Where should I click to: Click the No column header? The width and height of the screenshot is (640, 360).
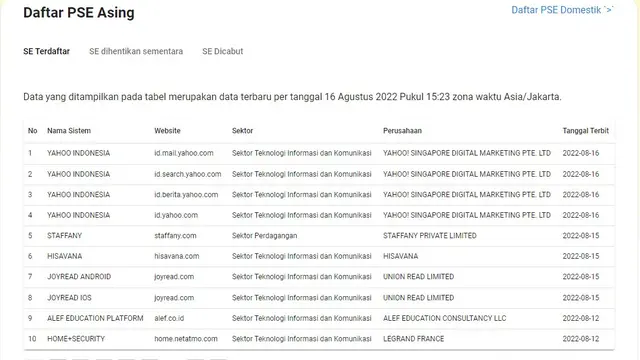pyautogui.click(x=33, y=131)
